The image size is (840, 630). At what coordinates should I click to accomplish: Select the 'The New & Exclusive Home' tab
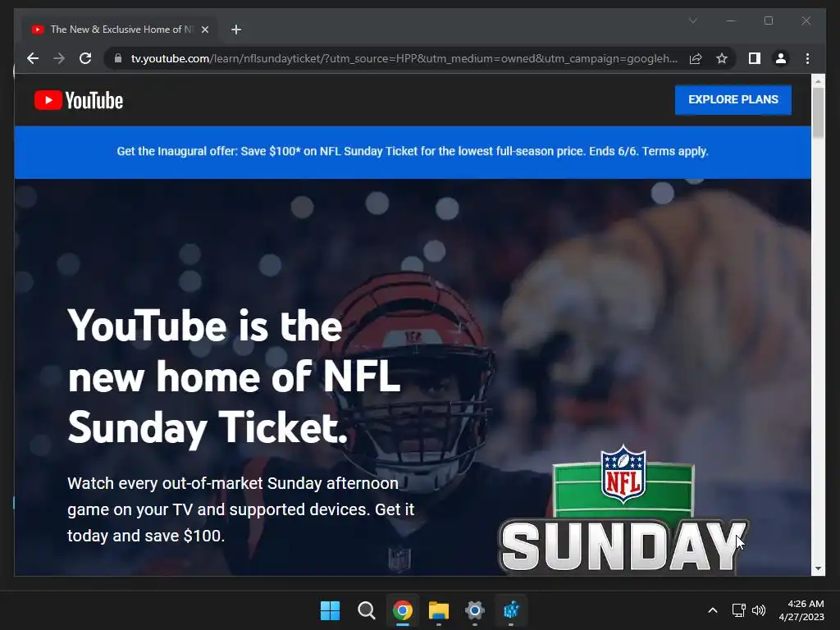point(121,30)
